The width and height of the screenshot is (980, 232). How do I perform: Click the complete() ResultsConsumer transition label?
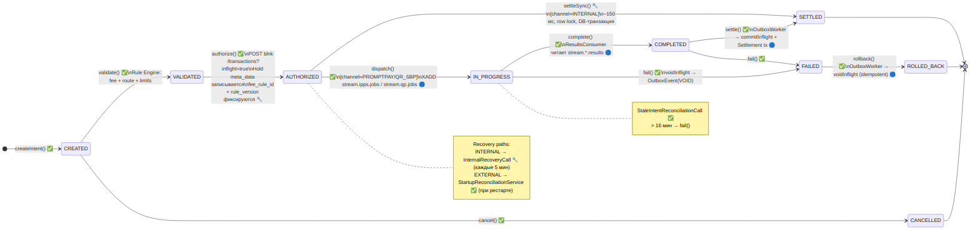(581, 45)
